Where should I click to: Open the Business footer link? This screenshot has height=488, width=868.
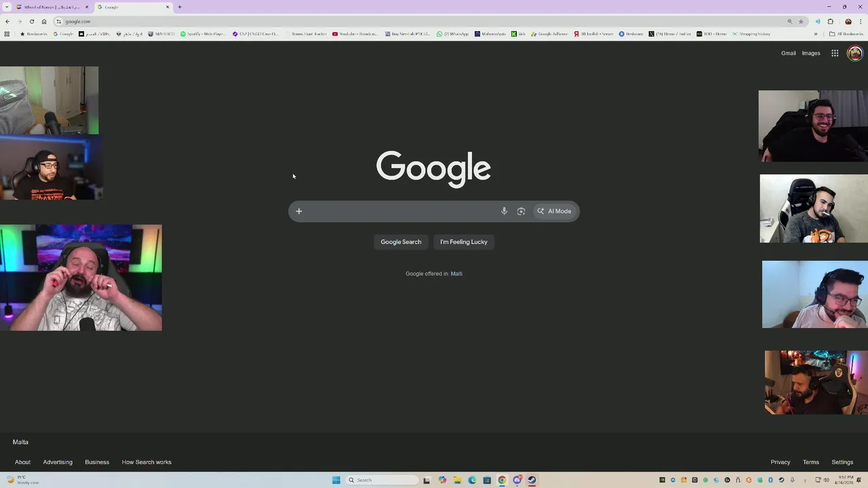(x=97, y=462)
